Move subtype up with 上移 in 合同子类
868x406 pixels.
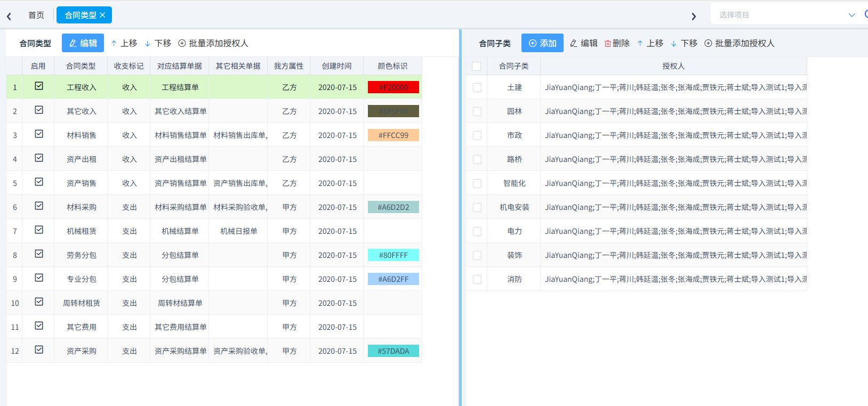click(650, 43)
